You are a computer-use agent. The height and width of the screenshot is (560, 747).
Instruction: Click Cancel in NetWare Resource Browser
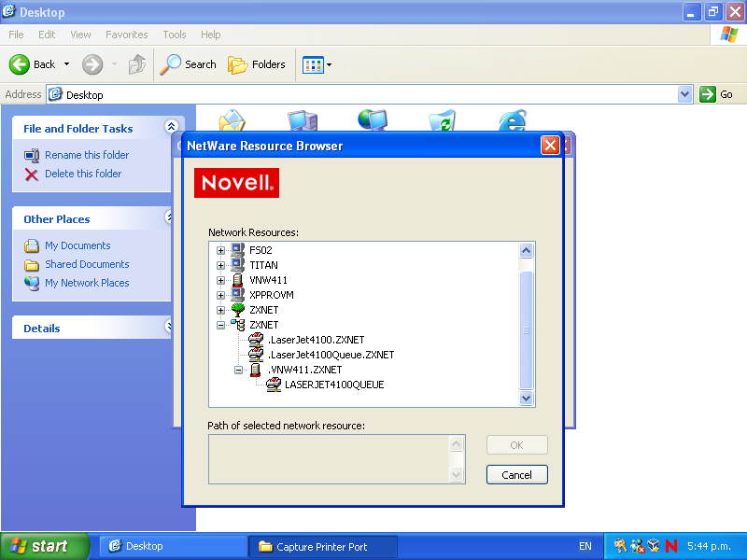[517, 475]
